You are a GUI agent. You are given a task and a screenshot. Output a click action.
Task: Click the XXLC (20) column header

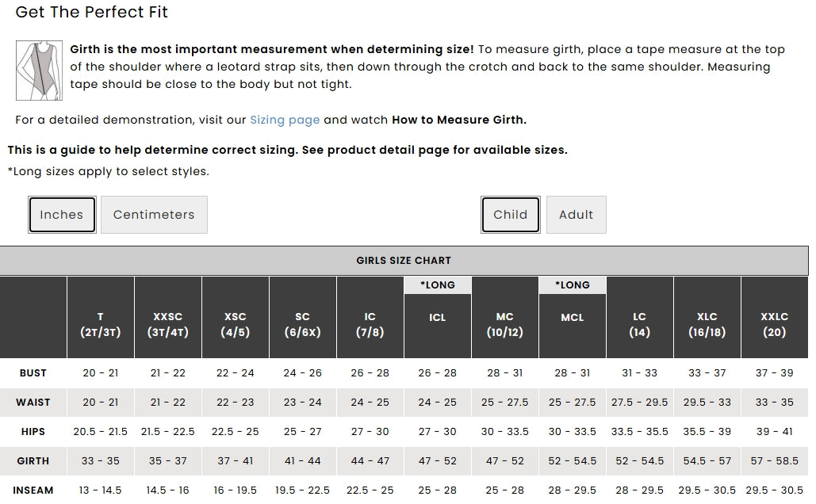pos(774,317)
